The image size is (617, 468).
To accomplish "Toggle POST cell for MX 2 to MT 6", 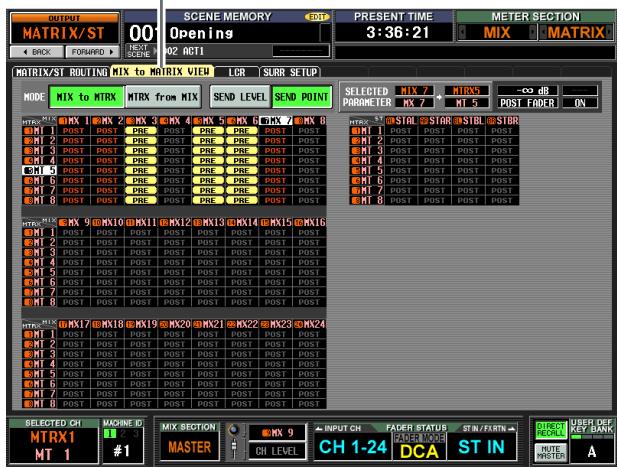I will pos(107,181).
